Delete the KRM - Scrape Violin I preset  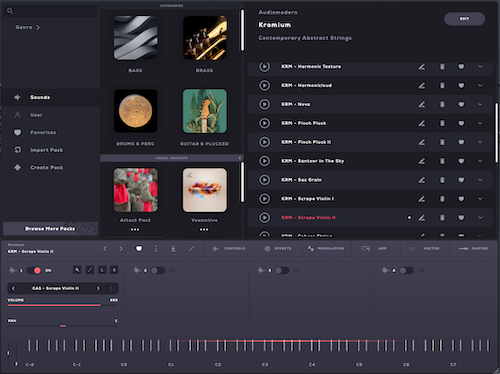(442, 199)
